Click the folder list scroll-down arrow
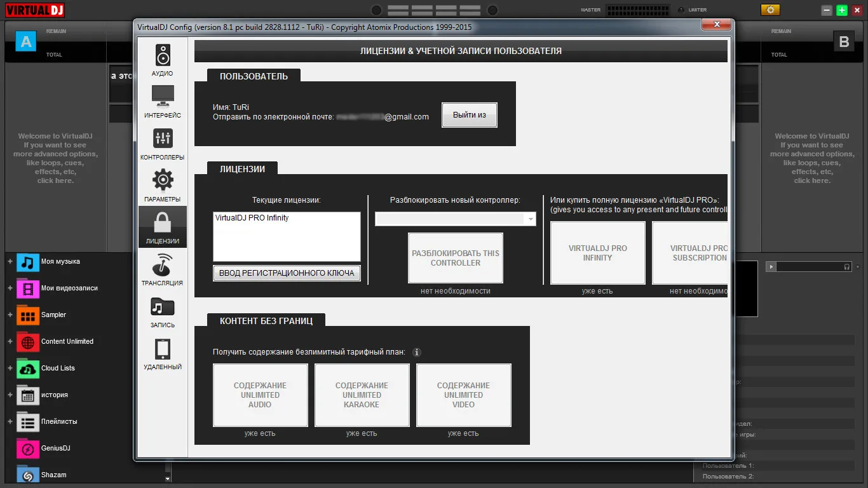868x488 pixels. click(x=168, y=478)
